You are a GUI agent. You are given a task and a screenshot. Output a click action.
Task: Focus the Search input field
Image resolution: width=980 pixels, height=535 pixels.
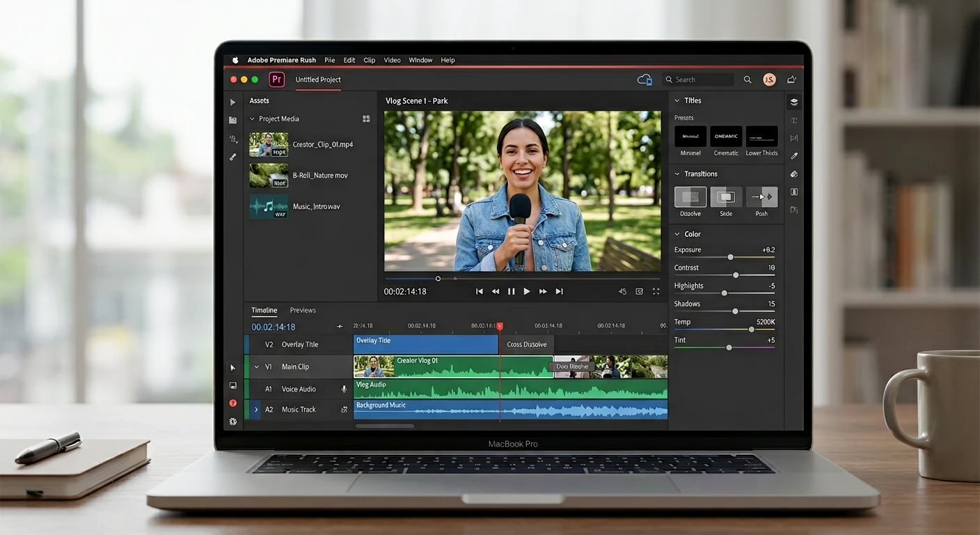[697, 80]
